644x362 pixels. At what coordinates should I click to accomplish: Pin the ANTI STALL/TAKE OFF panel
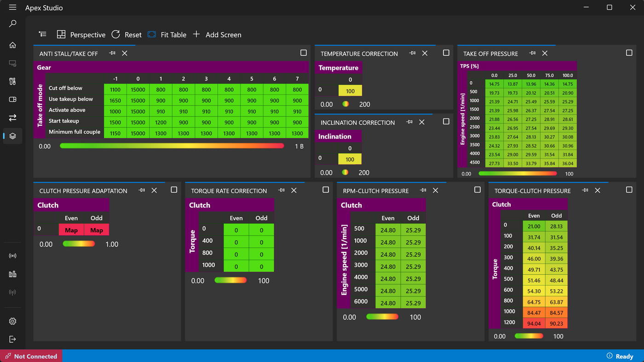(112, 53)
